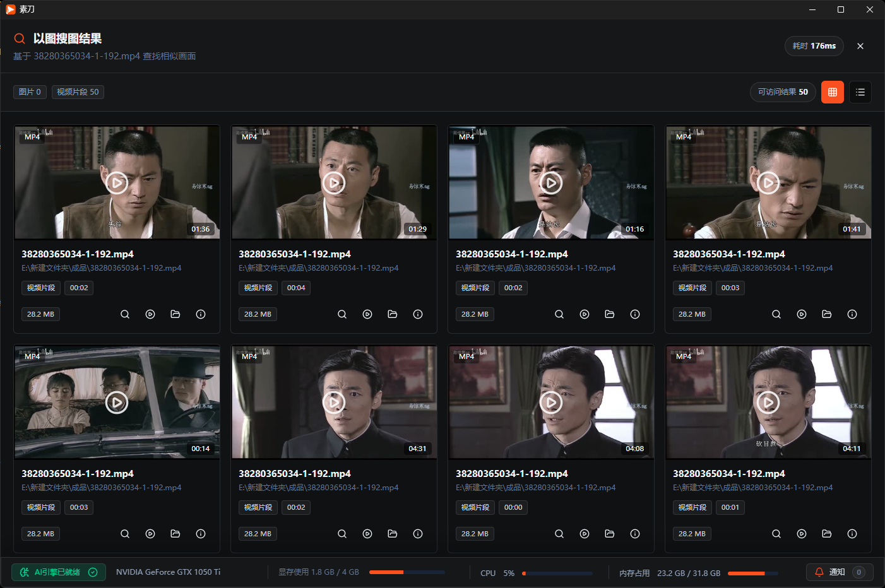
Task: Switch results to list view
Action: (860, 92)
